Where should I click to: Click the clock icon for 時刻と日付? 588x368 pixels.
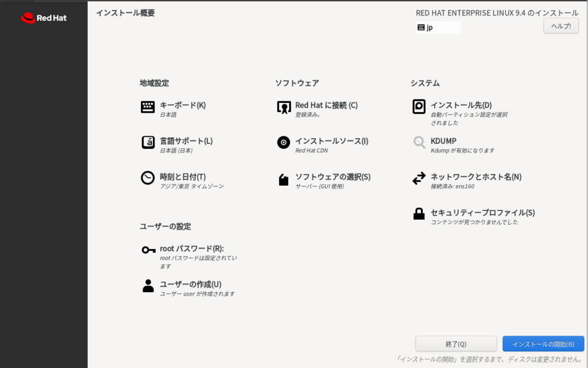coord(148,178)
